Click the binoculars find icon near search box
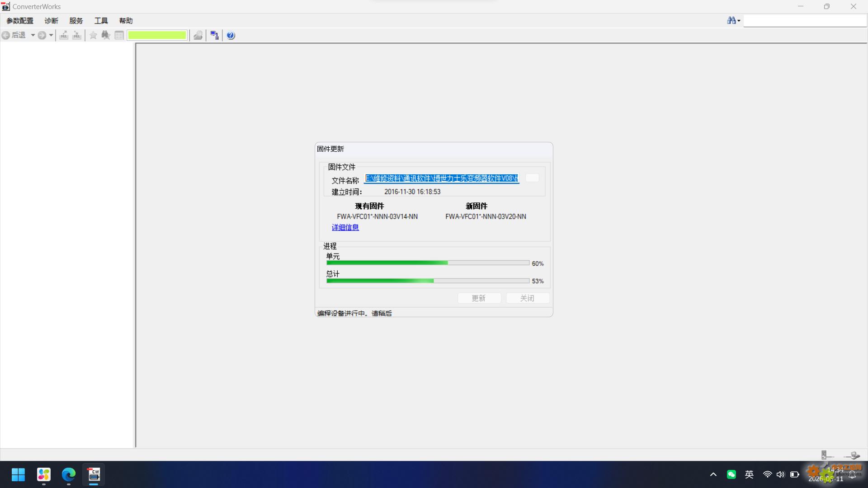Screen dimensions: 868x488 731,20
